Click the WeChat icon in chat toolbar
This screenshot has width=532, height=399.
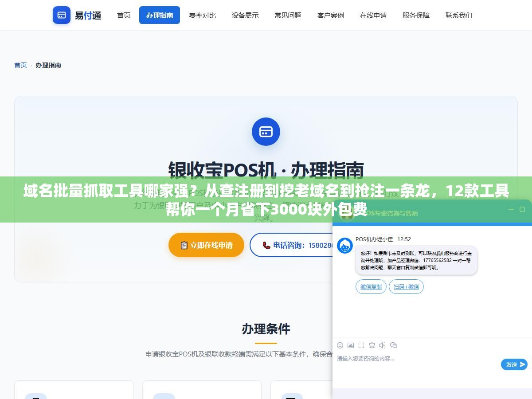tap(394, 345)
